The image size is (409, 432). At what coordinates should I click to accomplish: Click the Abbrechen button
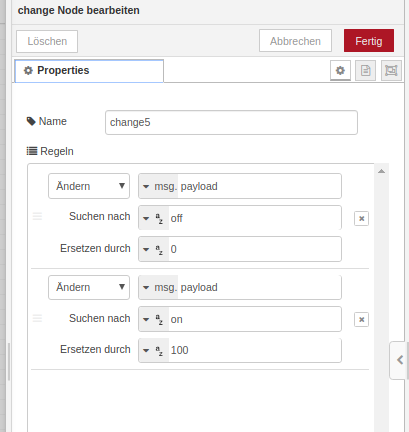point(295,41)
